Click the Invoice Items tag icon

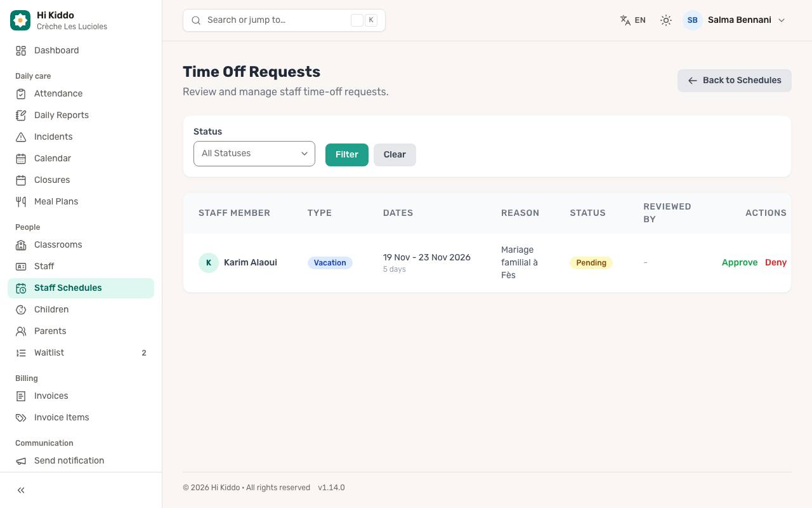21,417
